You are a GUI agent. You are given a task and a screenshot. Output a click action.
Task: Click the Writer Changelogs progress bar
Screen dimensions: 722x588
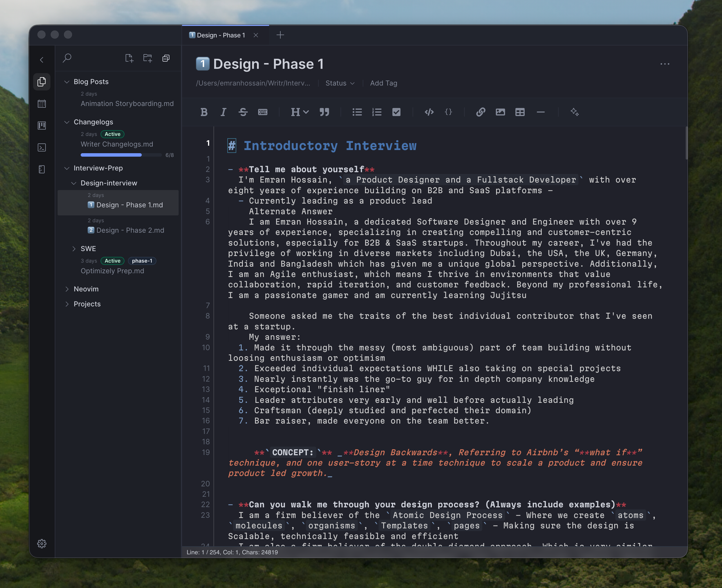point(121,155)
